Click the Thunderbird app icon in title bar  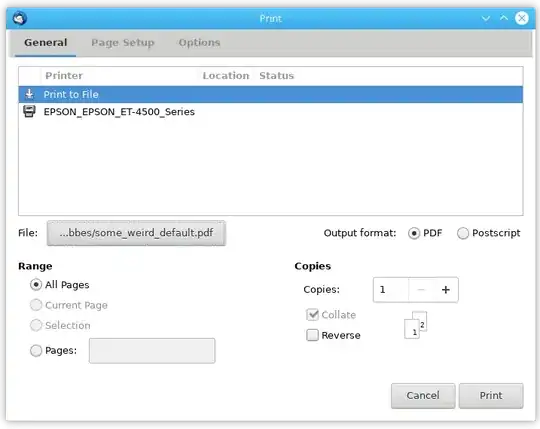(20, 18)
